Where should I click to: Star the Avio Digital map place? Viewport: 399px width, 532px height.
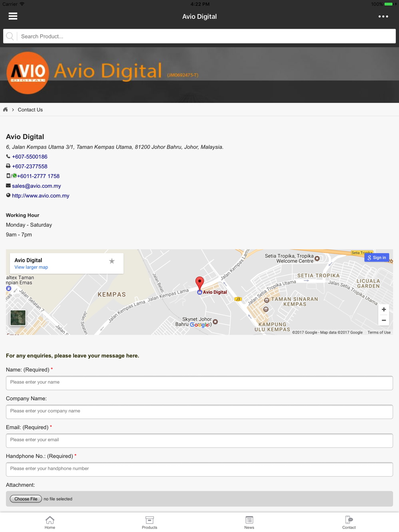112,261
